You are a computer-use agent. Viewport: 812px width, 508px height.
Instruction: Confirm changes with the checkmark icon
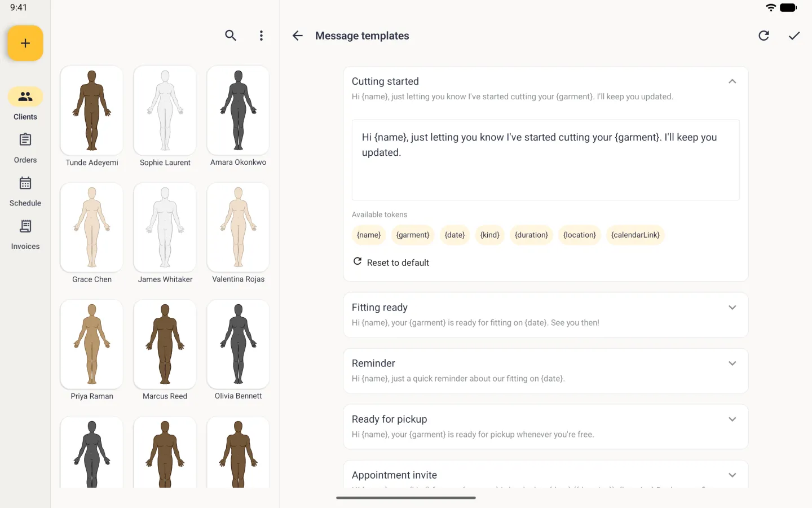click(x=794, y=36)
